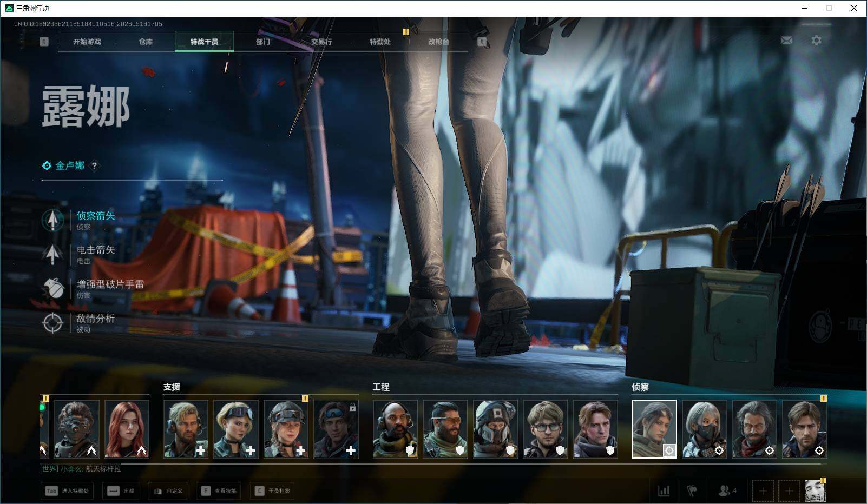Open the 开始游戏 tab
Image resolution: width=867 pixels, height=504 pixels.
point(87,42)
